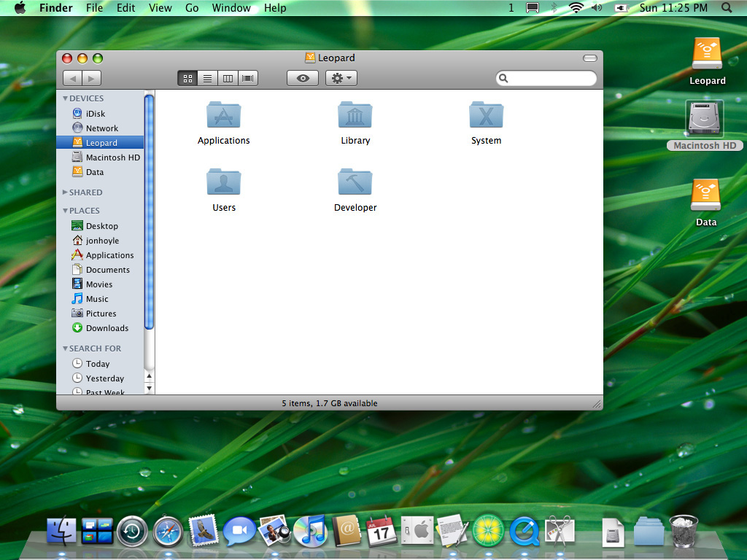Collapse the PLACES section
Image resolution: width=747 pixels, height=560 pixels.
coord(65,211)
